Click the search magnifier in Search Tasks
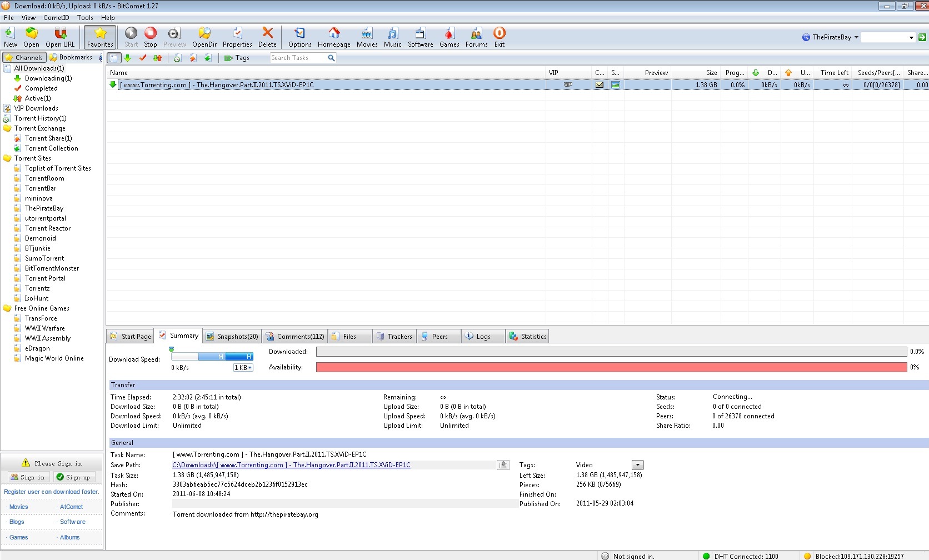Image resolution: width=929 pixels, height=560 pixels. 331,58
